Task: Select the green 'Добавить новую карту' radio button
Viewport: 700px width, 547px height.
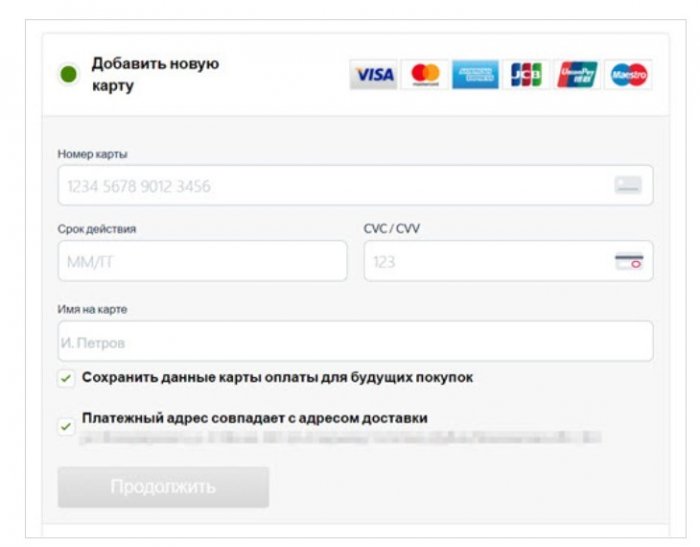Action: [x=68, y=75]
